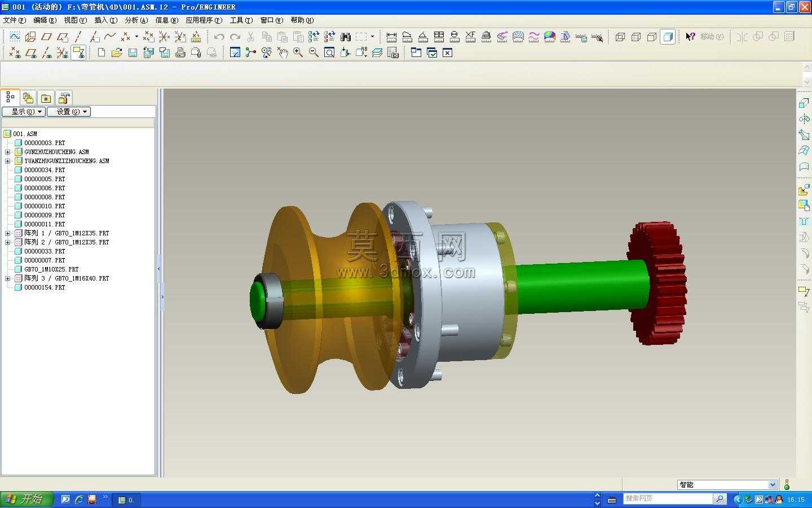Expand the 阵列 3 / GB70_1M16X40.PRT node
The image size is (812, 508).
click(x=7, y=278)
